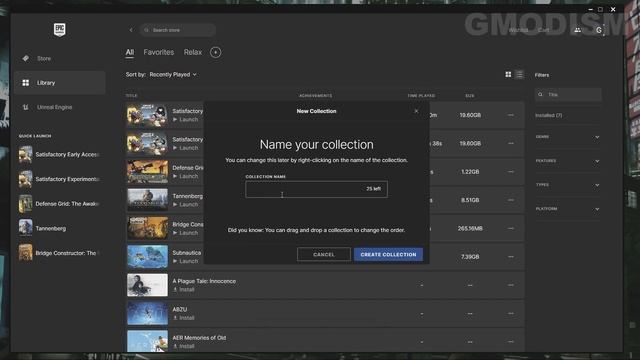Open options menu for 7.39GB row

coord(511,257)
